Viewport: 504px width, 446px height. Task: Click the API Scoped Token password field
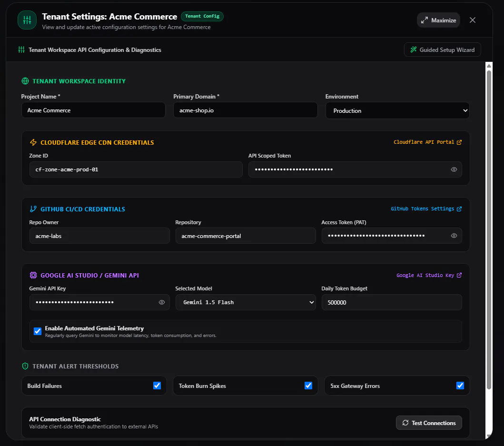pyautogui.click(x=355, y=169)
